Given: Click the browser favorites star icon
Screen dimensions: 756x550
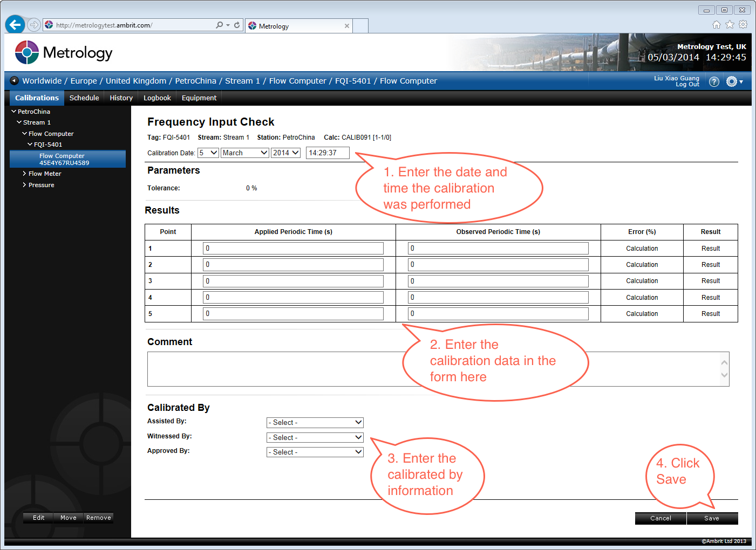Looking at the screenshot, I should point(730,24).
